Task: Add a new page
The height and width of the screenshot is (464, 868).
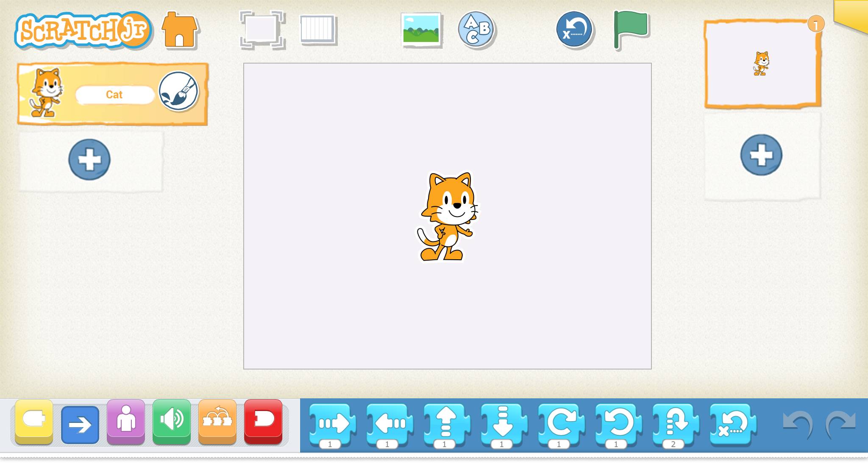Action: [x=761, y=155]
